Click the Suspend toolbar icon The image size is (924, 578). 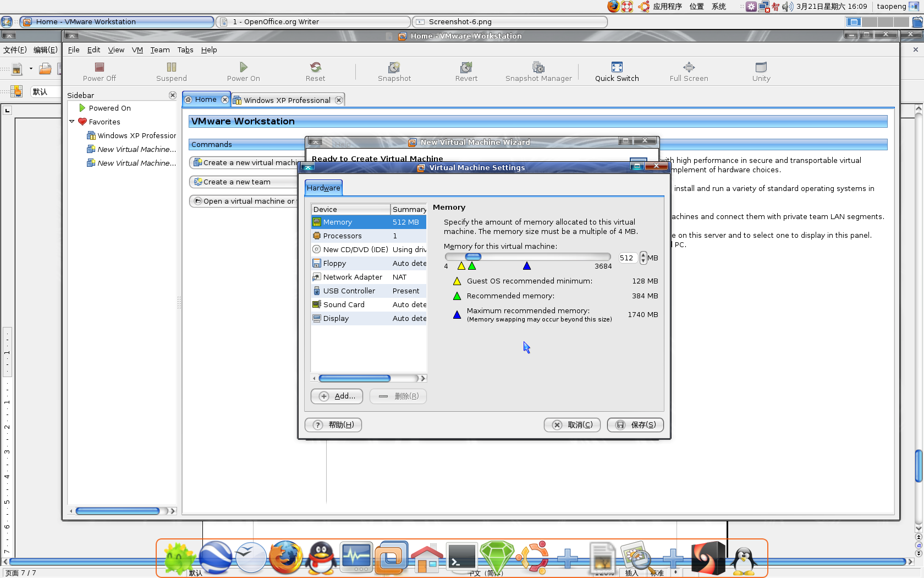(x=172, y=72)
